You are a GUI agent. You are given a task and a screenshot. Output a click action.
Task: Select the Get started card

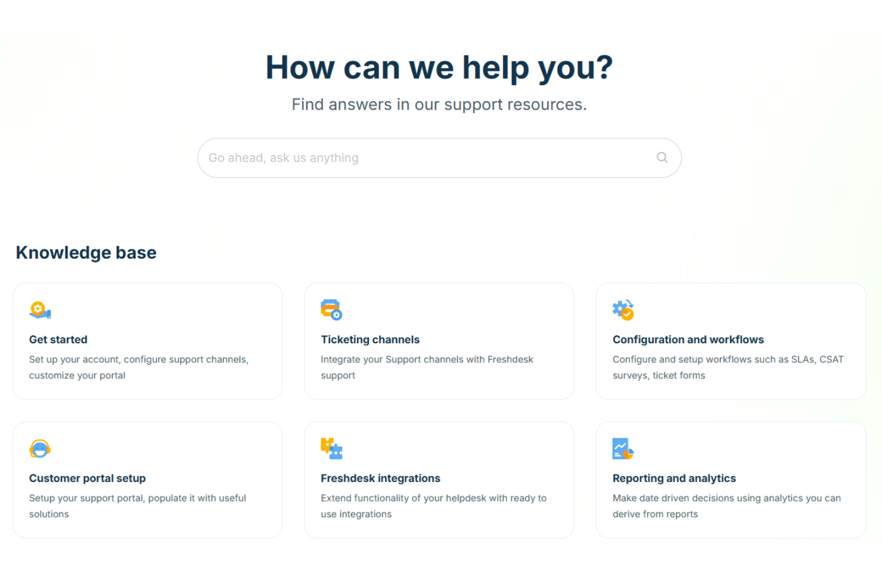(147, 341)
